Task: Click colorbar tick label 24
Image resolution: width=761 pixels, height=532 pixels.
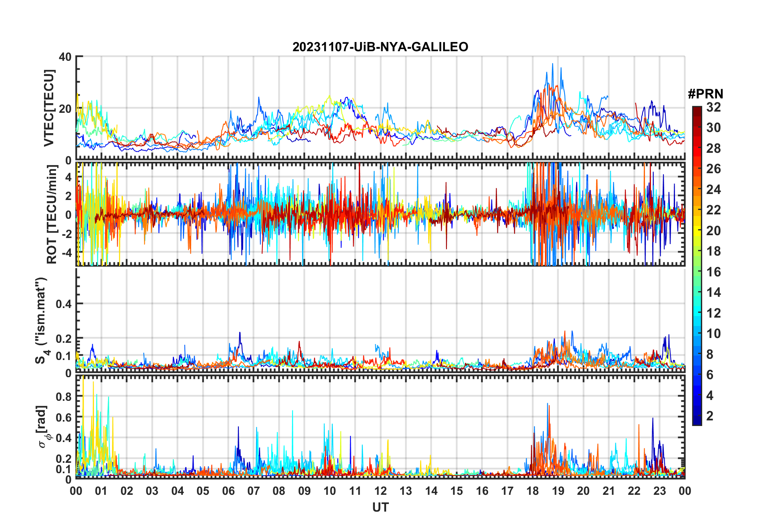Action: click(713, 190)
